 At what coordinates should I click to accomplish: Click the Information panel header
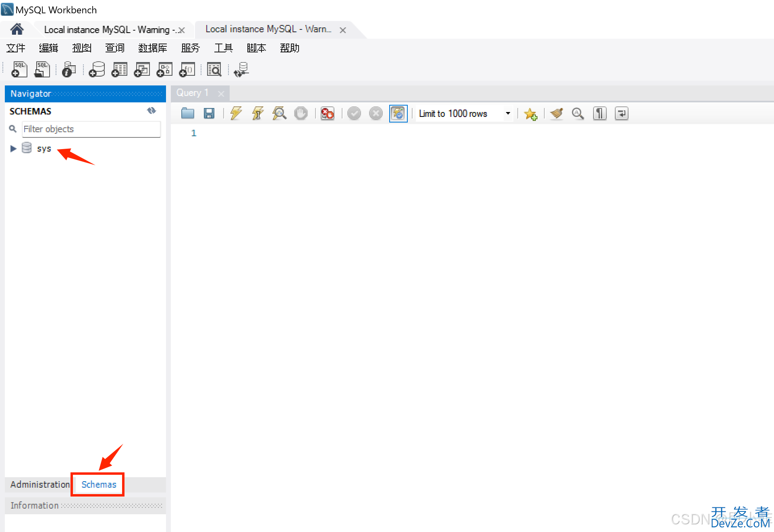coord(85,505)
